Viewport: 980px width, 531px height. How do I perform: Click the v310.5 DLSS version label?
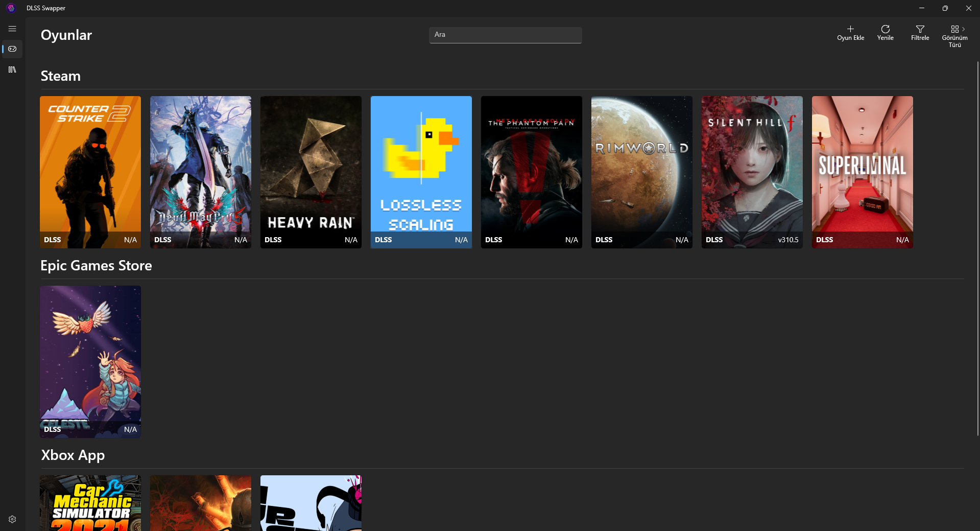(x=788, y=240)
